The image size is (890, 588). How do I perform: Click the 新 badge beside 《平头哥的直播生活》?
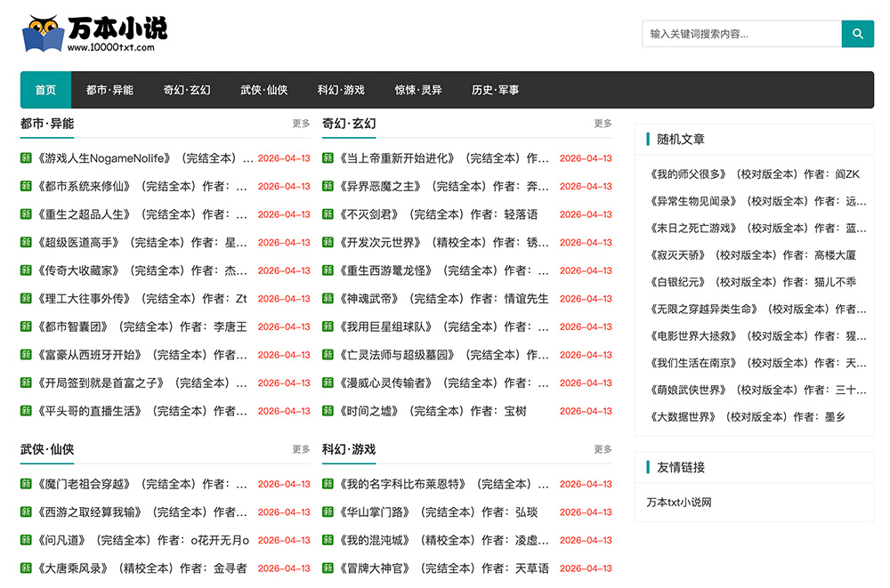[x=24, y=409]
